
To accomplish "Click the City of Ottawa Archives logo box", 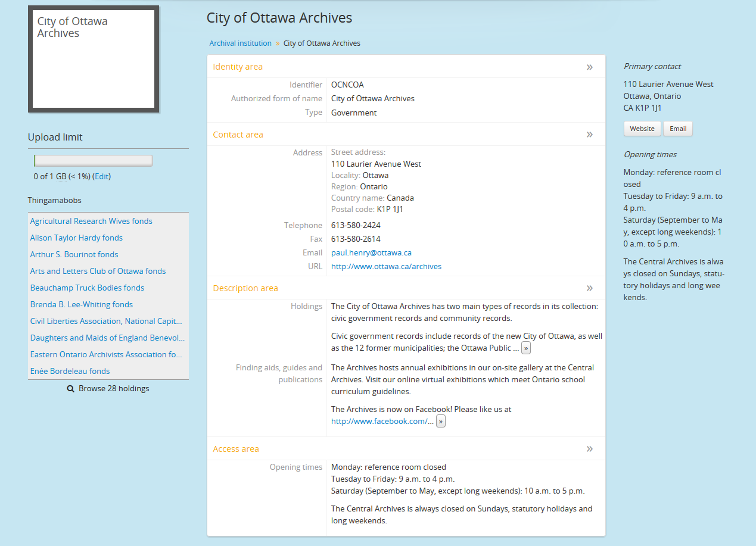I will pos(94,59).
